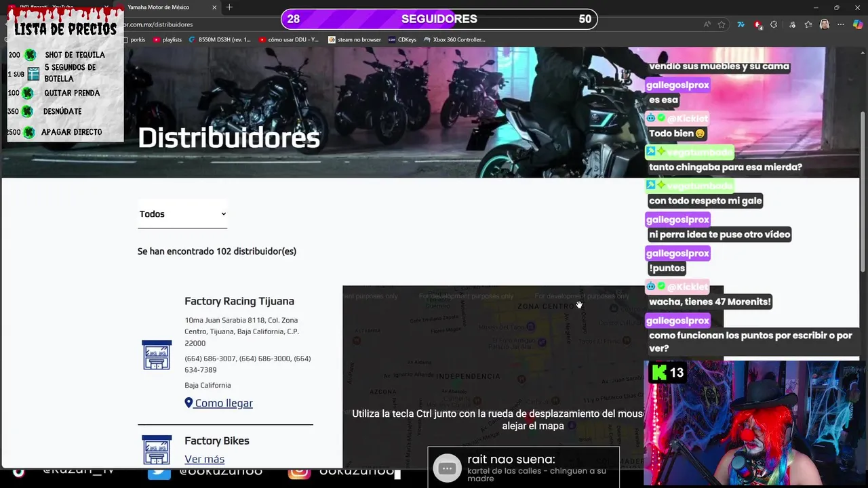Click SHOT DE TEQUILA in the price list
This screenshot has height=488, width=868.
tap(75, 55)
